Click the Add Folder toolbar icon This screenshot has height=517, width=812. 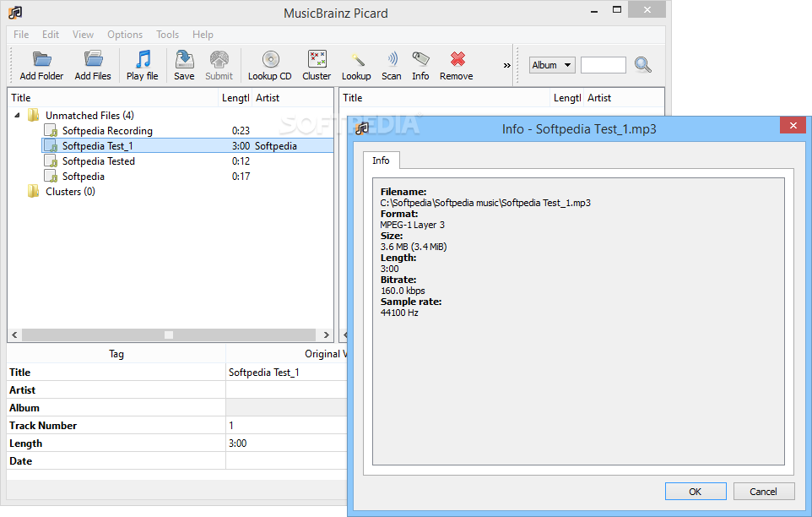(41, 59)
